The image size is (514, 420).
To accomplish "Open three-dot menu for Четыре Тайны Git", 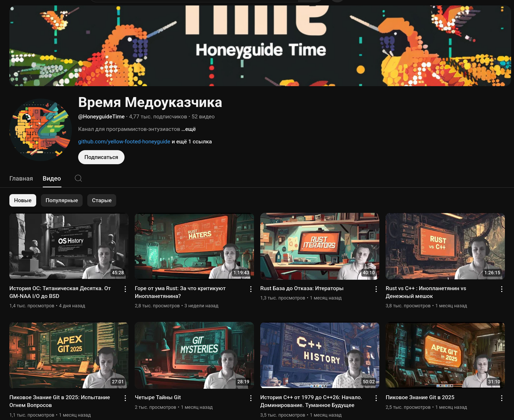I will point(251,398).
